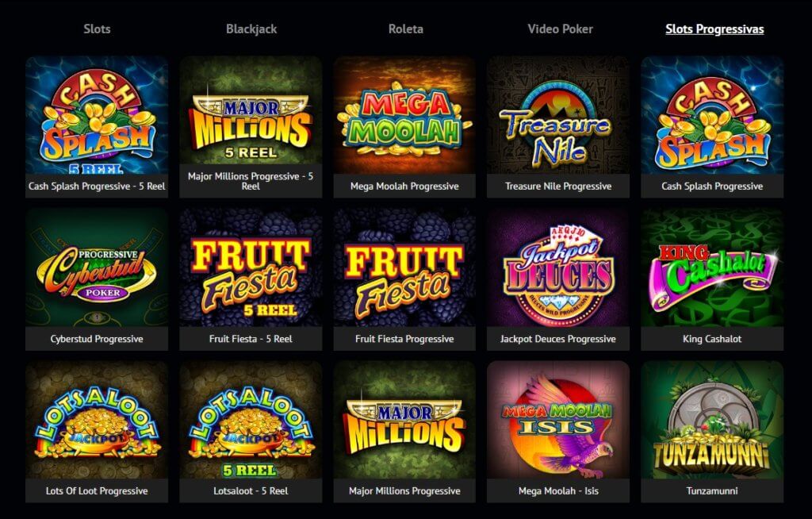Screen dimensions: 812x519
Task: Launch the Jackpot Deuces game thumbnail
Action: (557, 268)
